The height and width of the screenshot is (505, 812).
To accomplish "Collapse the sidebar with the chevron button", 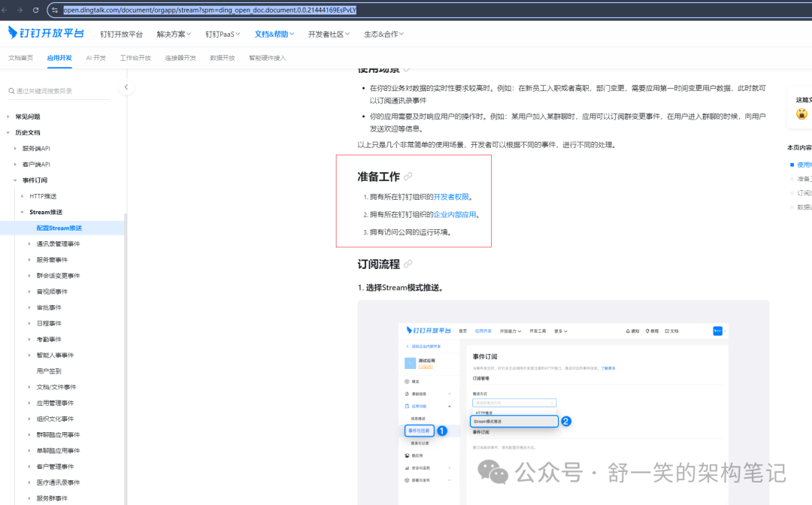I will click(x=126, y=87).
